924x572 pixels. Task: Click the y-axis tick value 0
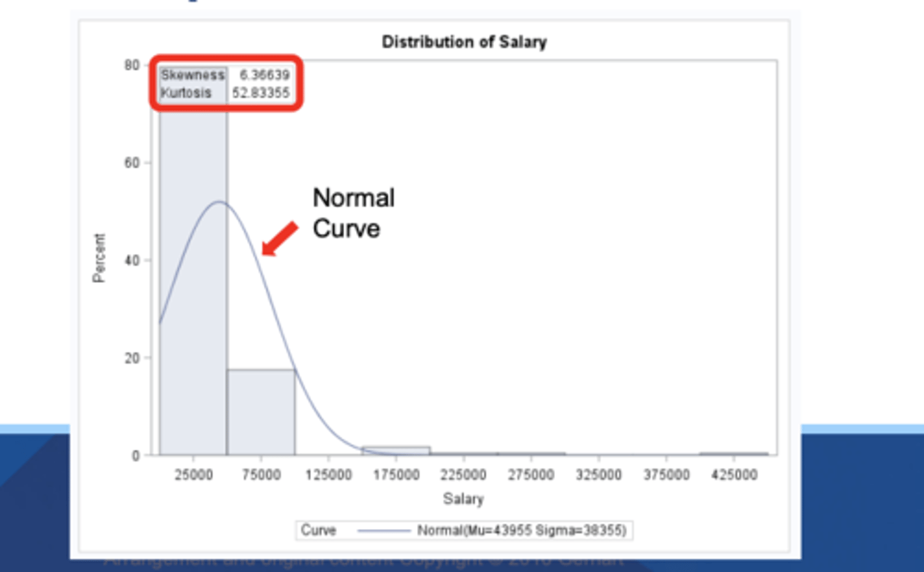(135, 456)
